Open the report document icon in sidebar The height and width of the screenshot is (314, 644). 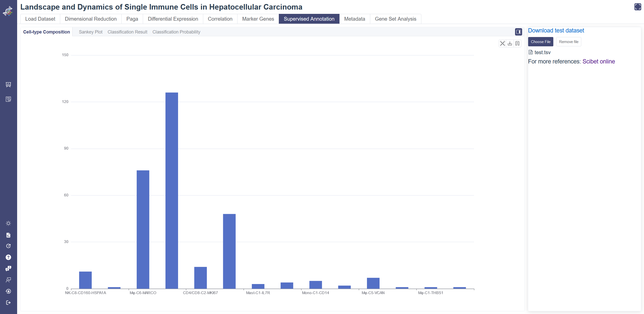click(x=8, y=235)
